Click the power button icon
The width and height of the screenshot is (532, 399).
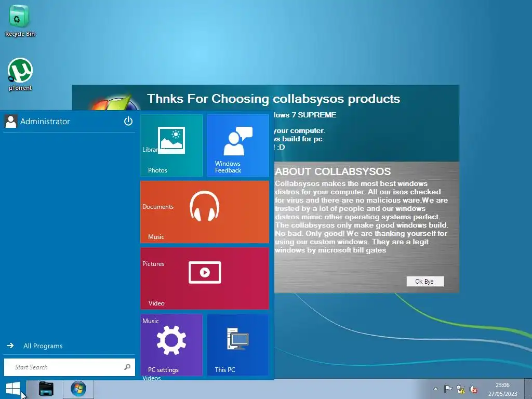(x=128, y=121)
